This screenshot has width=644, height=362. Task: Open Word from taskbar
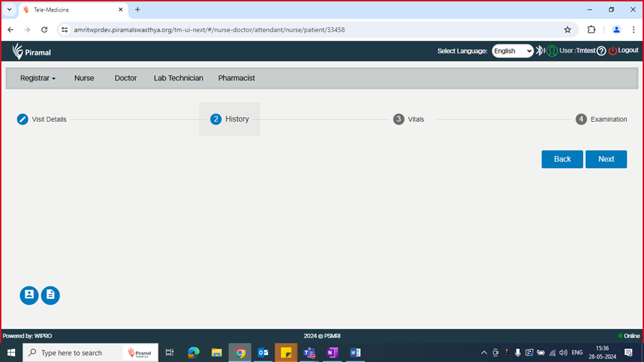click(356, 352)
